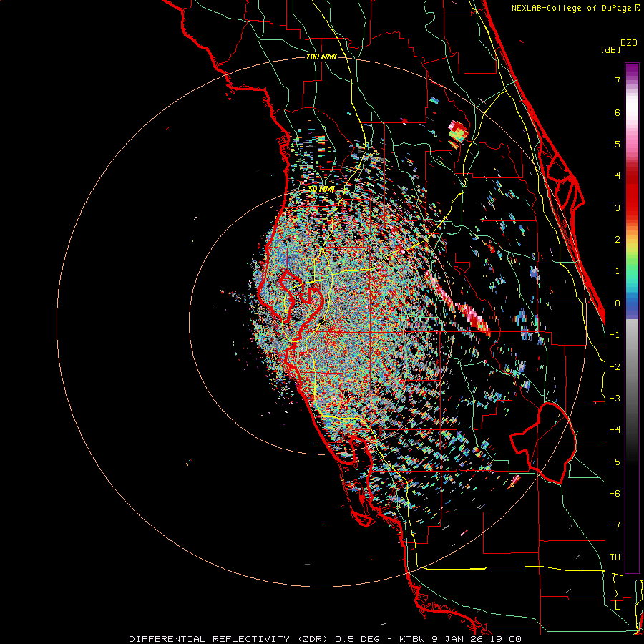
Task: Click the -4 value on color scale
Action: [615, 430]
